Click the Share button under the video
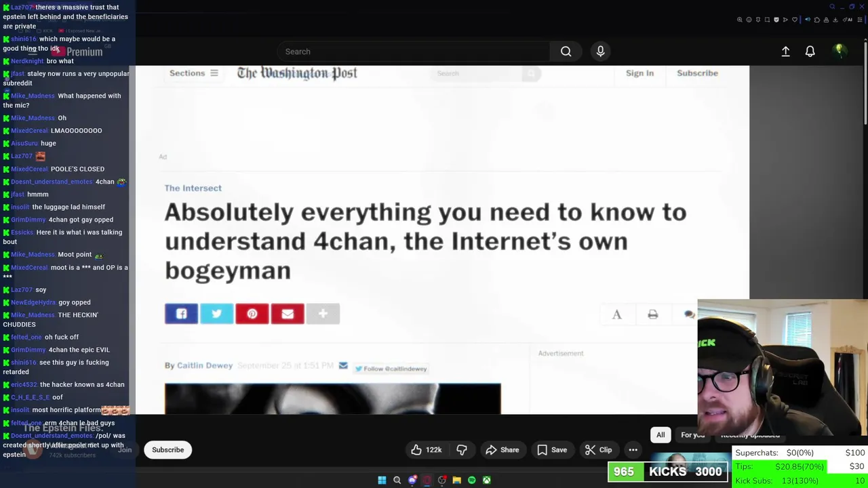Viewport: 868px width, 488px height. tap(502, 450)
